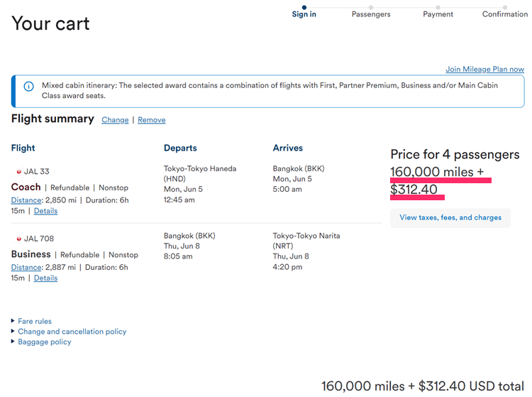Click the info icon in mixed cabin notice
Screen dimensions: 532x397
(x=28, y=87)
